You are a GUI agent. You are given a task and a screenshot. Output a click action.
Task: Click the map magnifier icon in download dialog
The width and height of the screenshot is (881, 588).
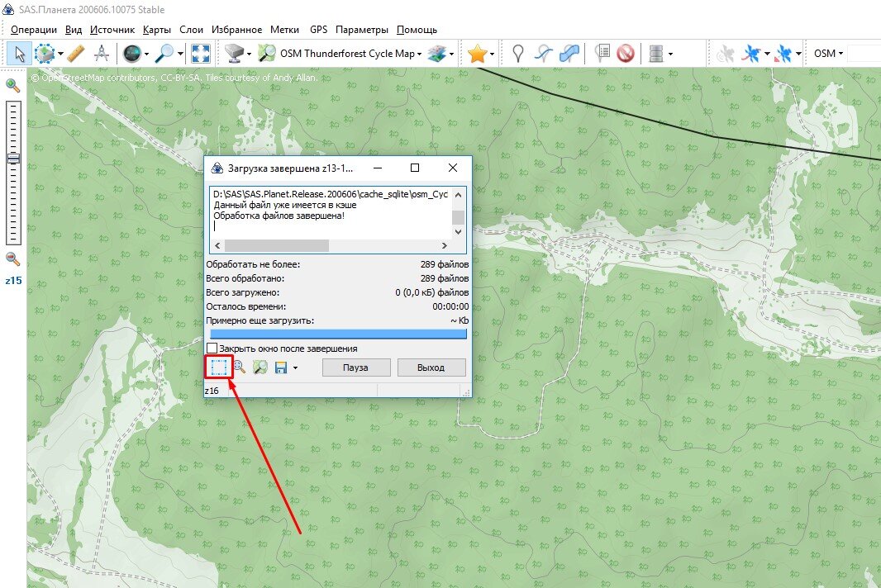pyautogui.click(x=260, y=367)
